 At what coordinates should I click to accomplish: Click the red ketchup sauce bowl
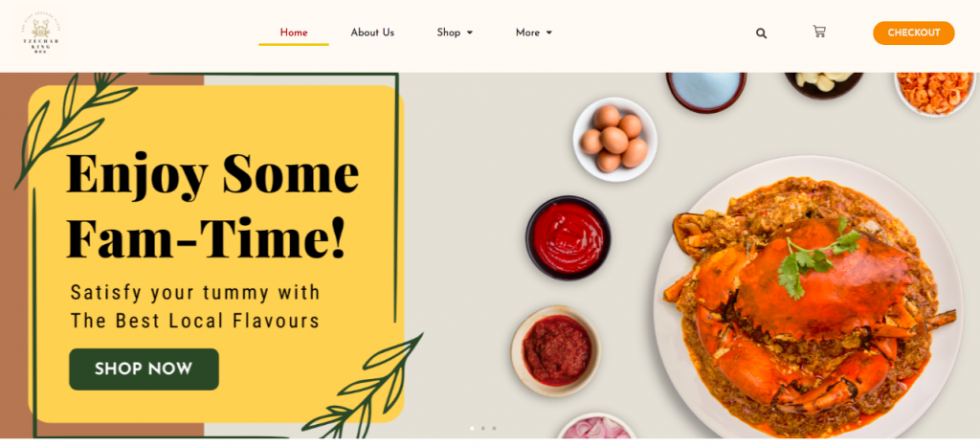tap(568, 237)
